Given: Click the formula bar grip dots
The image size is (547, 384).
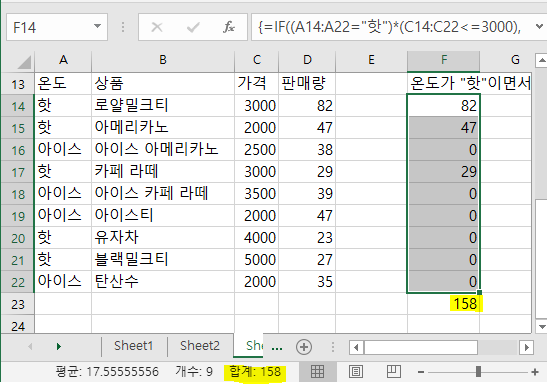Looking at the screenshot, I should click(123, 27).
